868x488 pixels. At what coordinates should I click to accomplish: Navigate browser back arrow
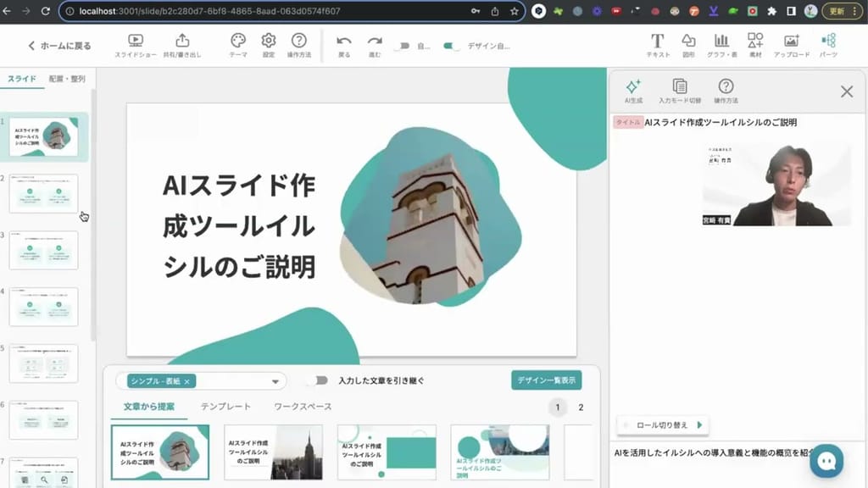7,11
